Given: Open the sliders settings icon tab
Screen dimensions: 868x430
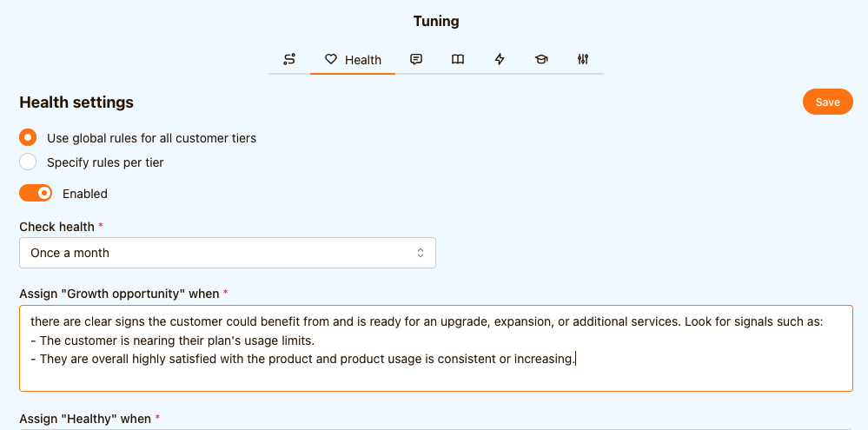Looking at the screenshot, I should 583,59.
